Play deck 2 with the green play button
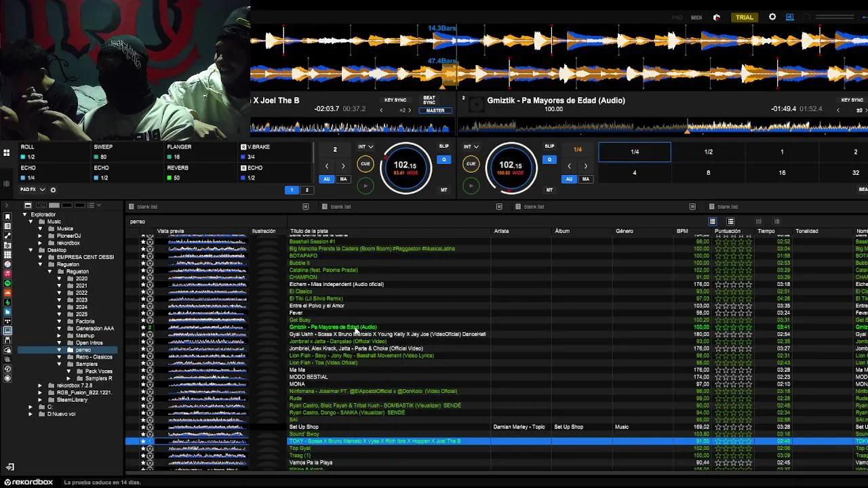This screenshot has height=488, width=868. [471, 186]
